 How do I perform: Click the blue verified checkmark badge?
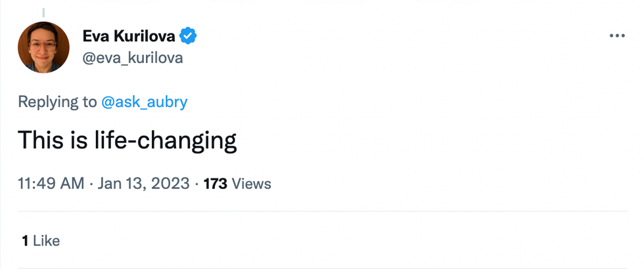(x=189, y=35)
